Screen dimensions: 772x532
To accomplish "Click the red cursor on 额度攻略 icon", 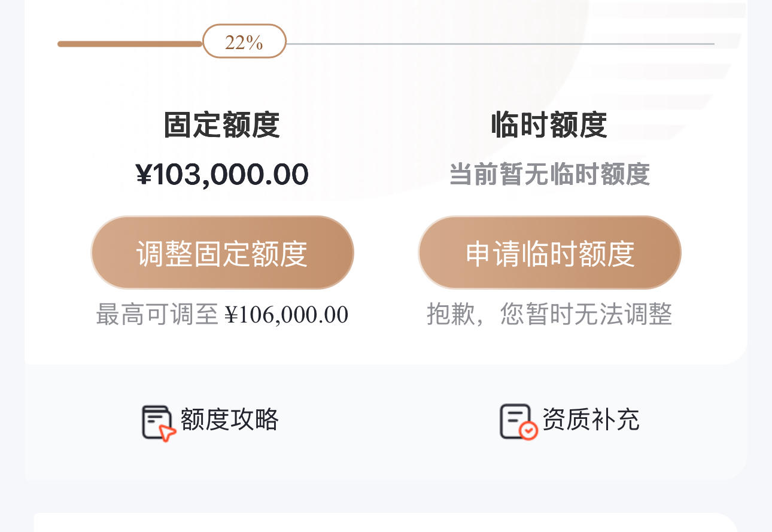I will tap(168, 433).
